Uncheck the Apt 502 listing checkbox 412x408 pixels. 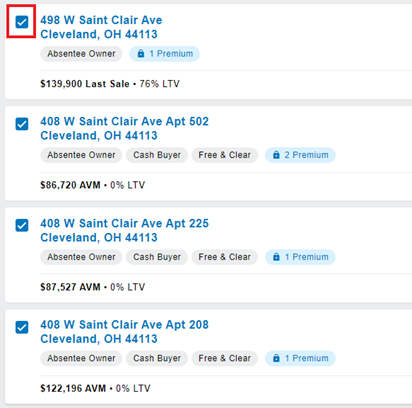[x=22, y=124]
